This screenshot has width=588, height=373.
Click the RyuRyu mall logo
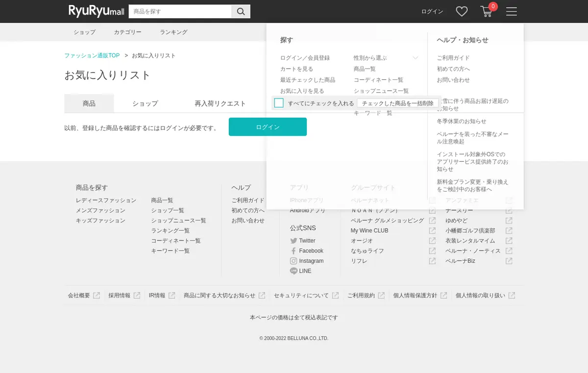point(96,11)
